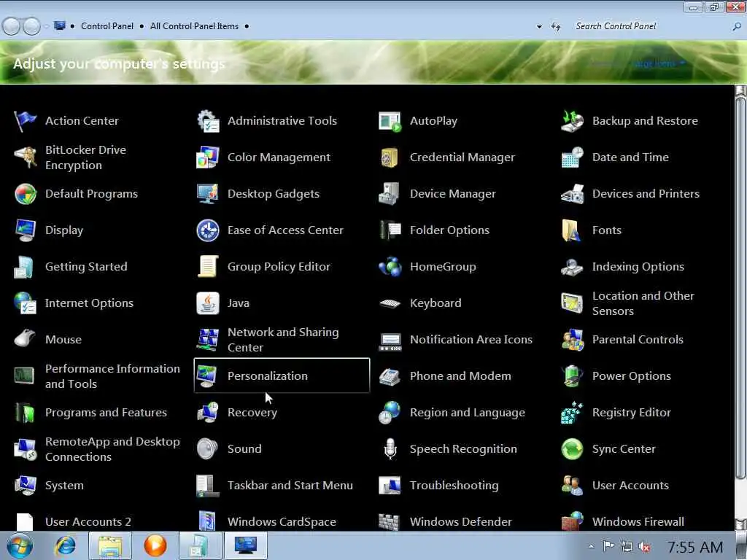Screen dimensions: 747x560
Task: Open BitLocker Drive Encryption
Action: click(x=71, y=157)
